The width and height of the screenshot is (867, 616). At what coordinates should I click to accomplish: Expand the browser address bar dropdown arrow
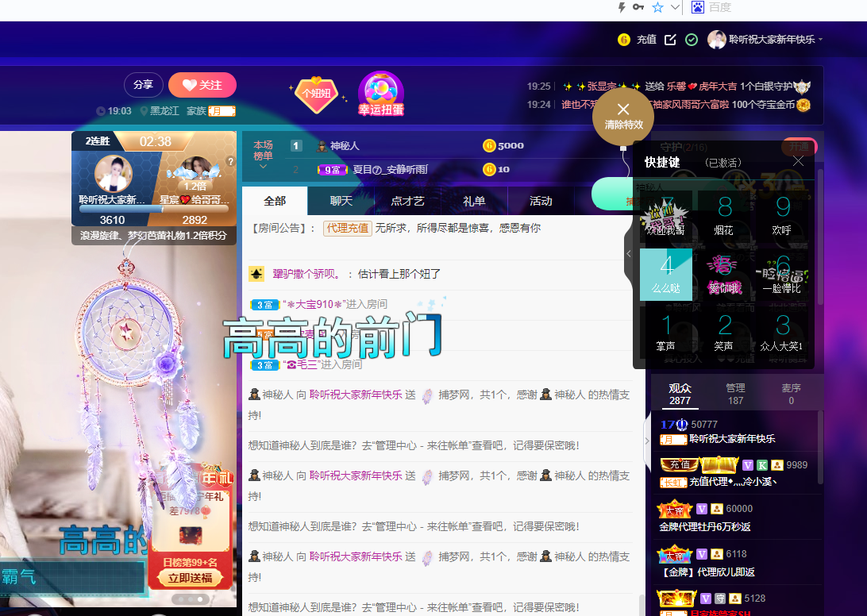[x=675, y=7]
